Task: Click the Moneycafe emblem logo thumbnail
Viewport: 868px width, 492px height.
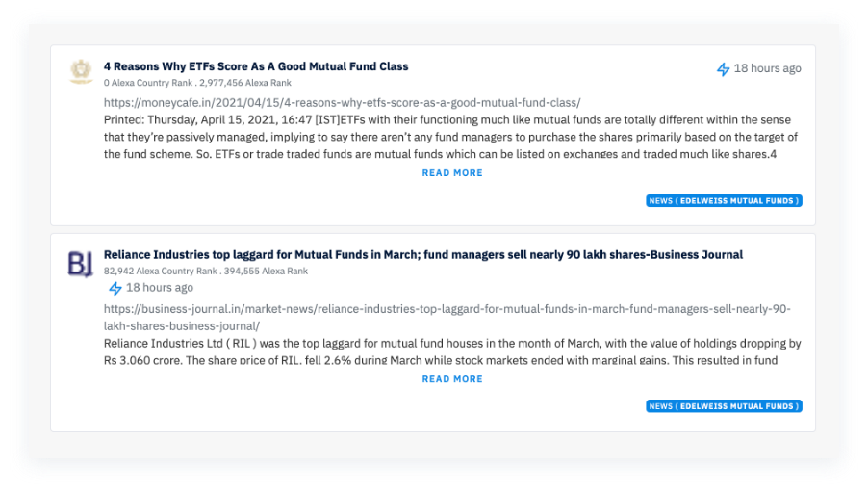Action: pos(82,71)
